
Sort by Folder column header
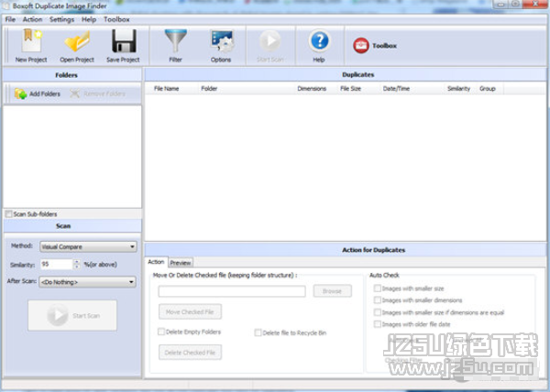click(209, 88)
